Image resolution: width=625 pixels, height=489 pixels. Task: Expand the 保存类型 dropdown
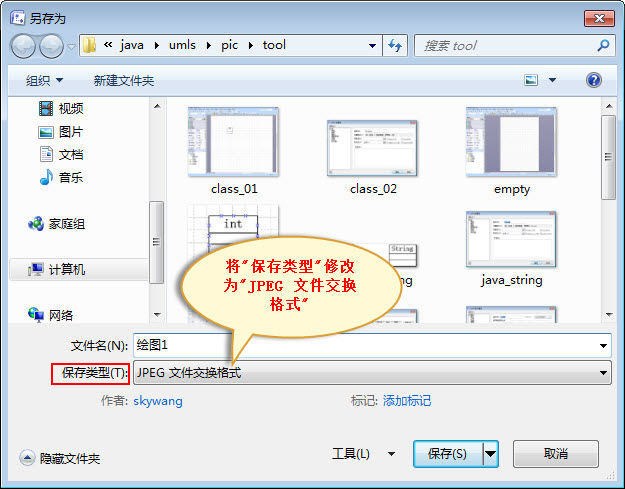372,373
